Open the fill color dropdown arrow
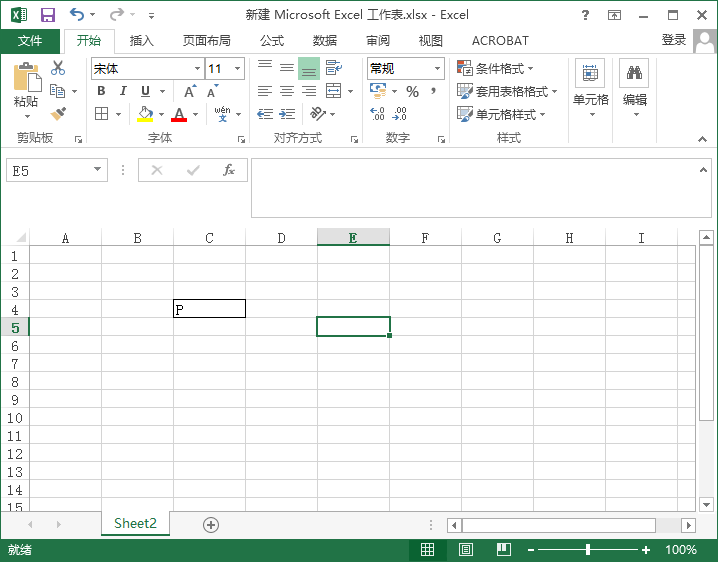 click(x=162, y=114)
